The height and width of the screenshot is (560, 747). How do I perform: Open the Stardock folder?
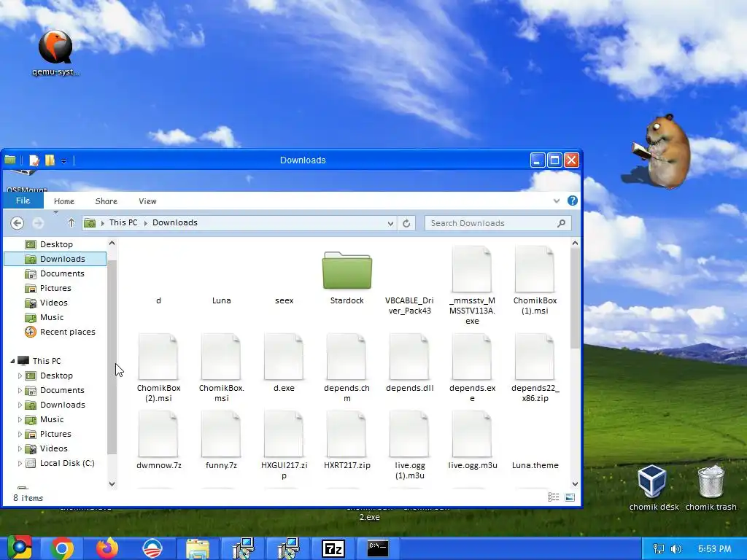tap(347, 270)
